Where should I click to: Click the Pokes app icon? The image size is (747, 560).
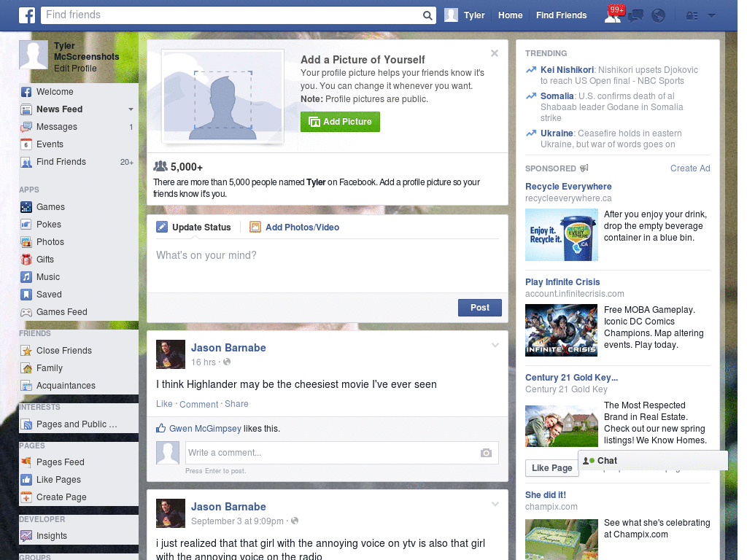26,225
